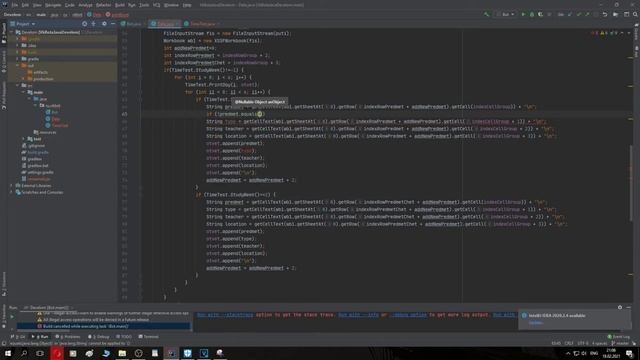Click the Windows Start button

point(7,353)
